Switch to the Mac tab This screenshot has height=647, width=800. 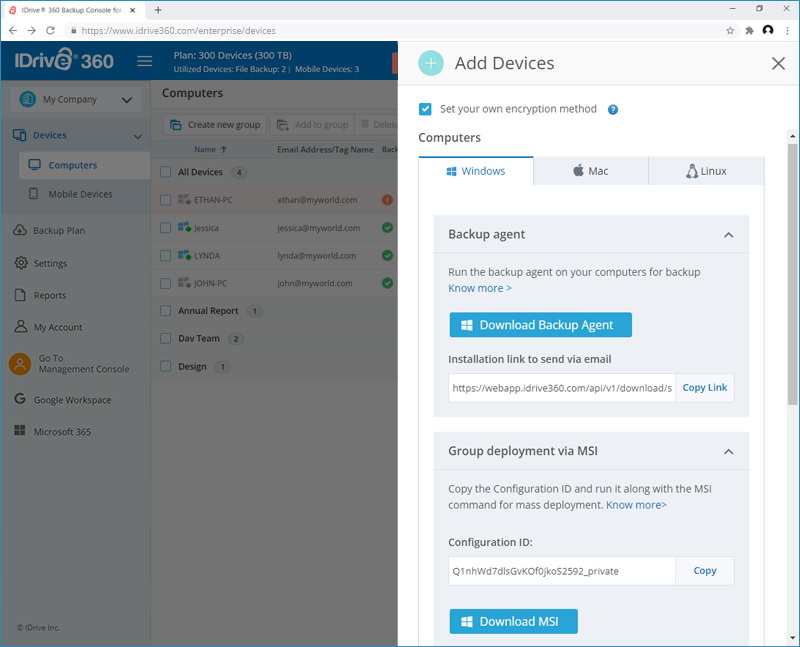(591, 171)
